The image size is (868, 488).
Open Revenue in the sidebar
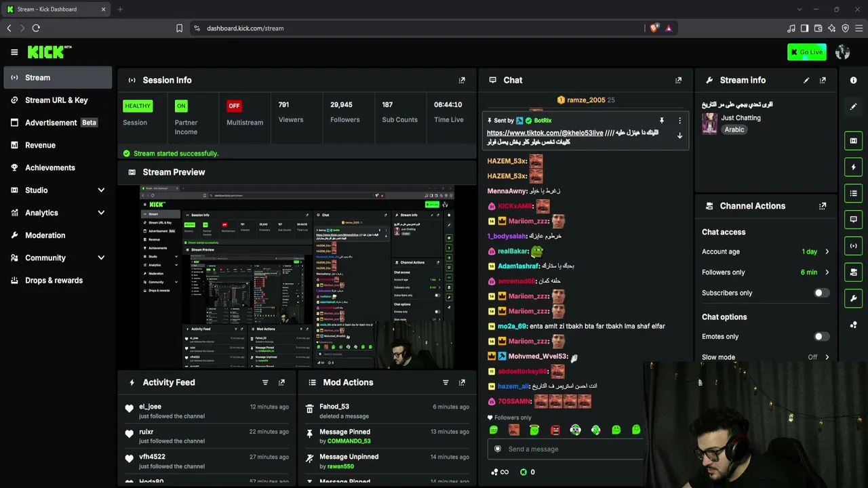coord(58,145)
